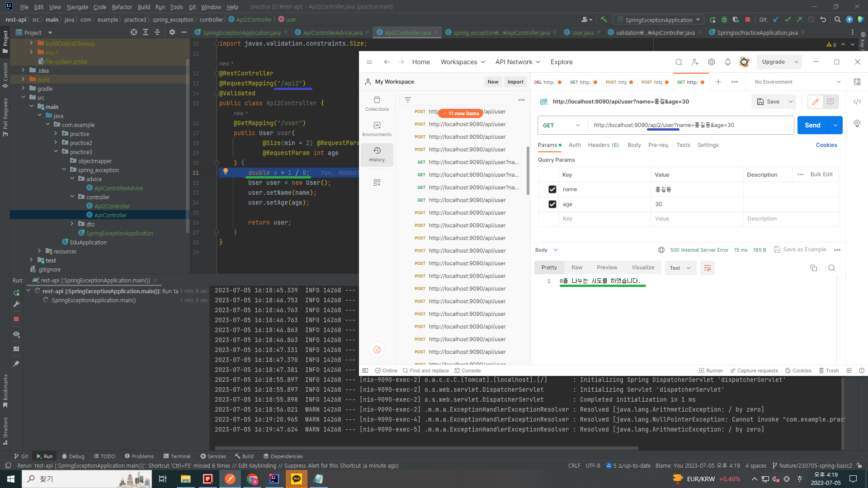Search within Postman response body

(x=831, y=268)
